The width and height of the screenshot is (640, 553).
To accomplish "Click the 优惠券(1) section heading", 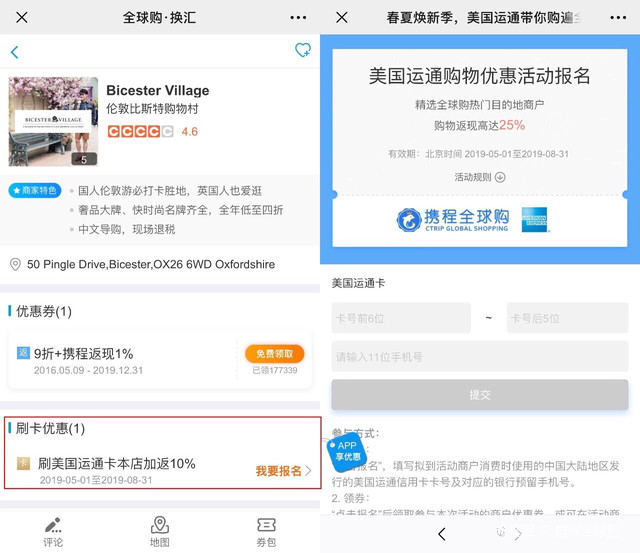I will point(44,311).
